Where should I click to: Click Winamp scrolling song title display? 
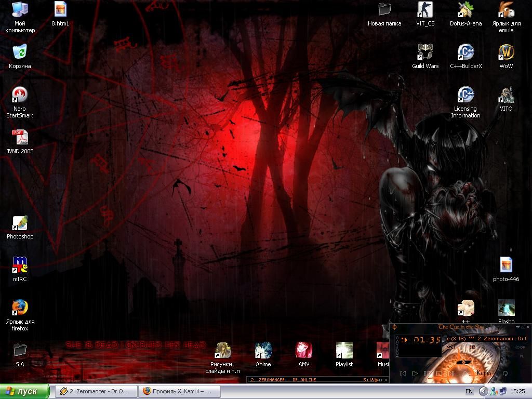[487, 339]
